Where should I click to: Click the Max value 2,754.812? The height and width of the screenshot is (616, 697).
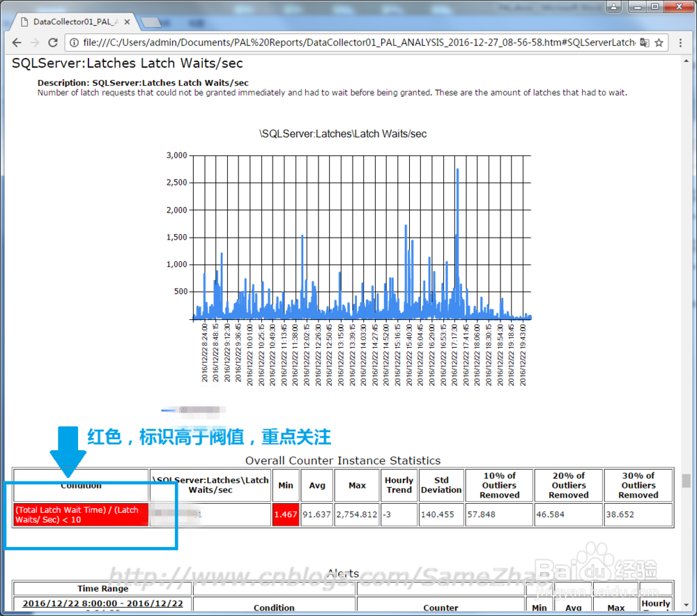357,515
